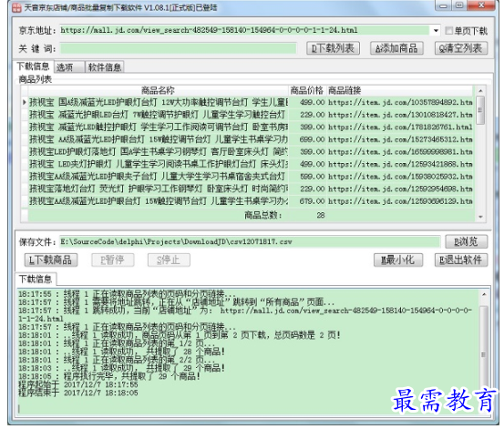Click the E退出软件 button
This screenshot has height=429, width=504.
(461, 260)
